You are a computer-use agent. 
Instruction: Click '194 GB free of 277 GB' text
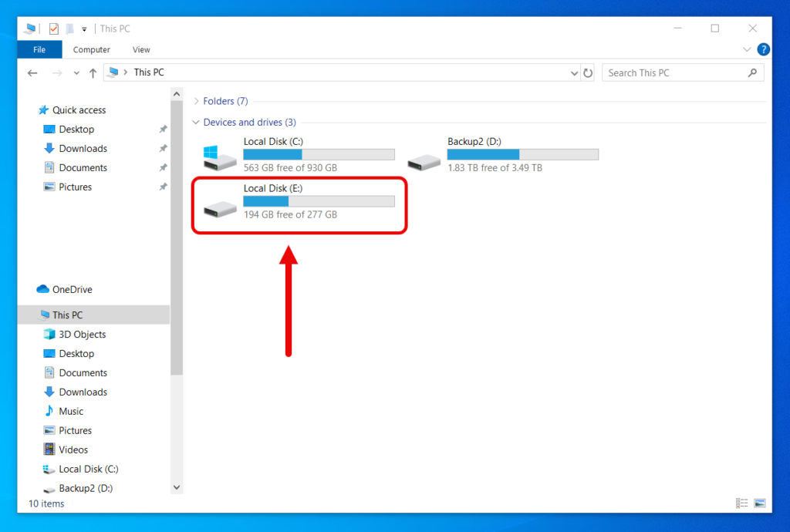tap(290, 214)
